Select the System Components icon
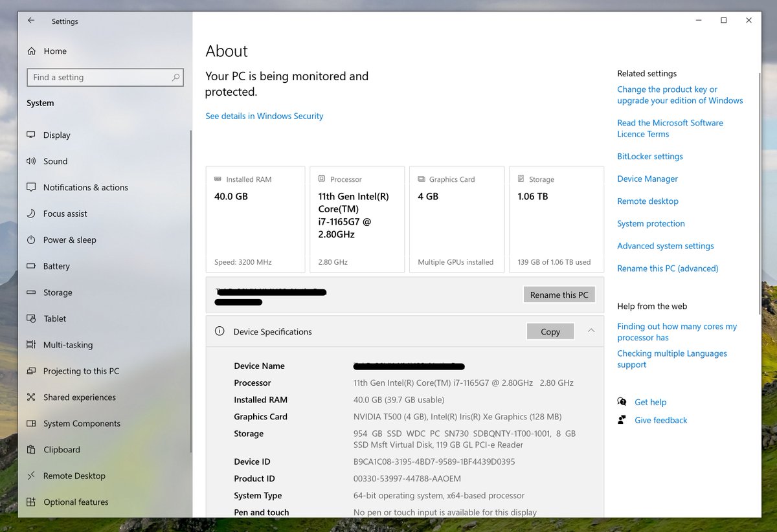 [31, 423]
